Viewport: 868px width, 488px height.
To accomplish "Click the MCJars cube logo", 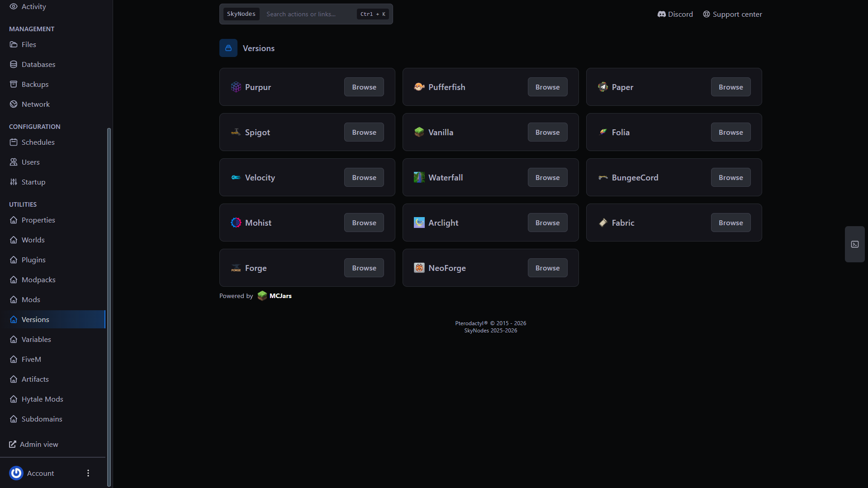I will pyautogui.click(x=262, y=296).
